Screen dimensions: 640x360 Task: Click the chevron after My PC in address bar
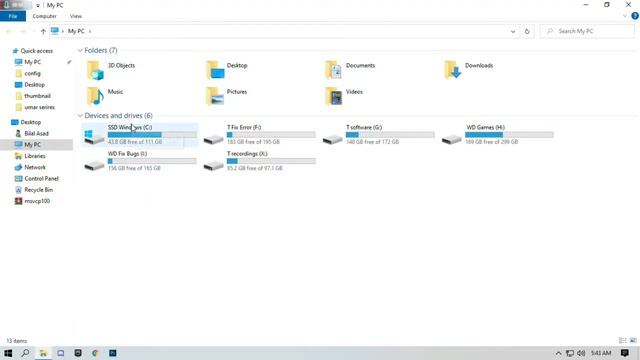[x=90, y=31]
